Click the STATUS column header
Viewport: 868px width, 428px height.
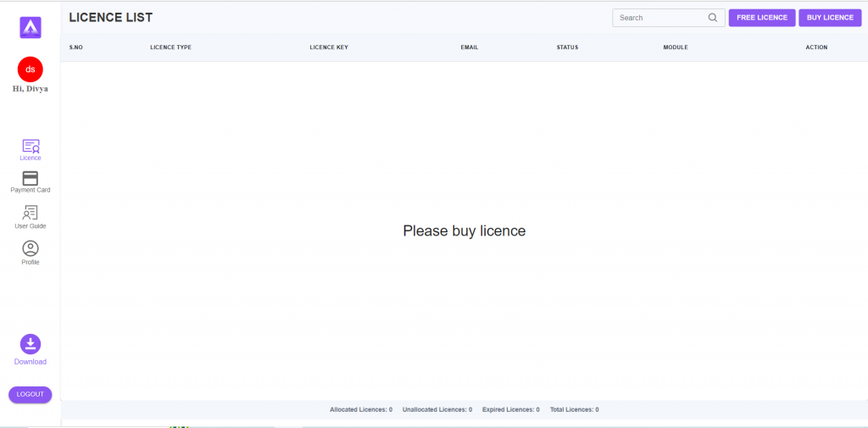pos(567,47)
